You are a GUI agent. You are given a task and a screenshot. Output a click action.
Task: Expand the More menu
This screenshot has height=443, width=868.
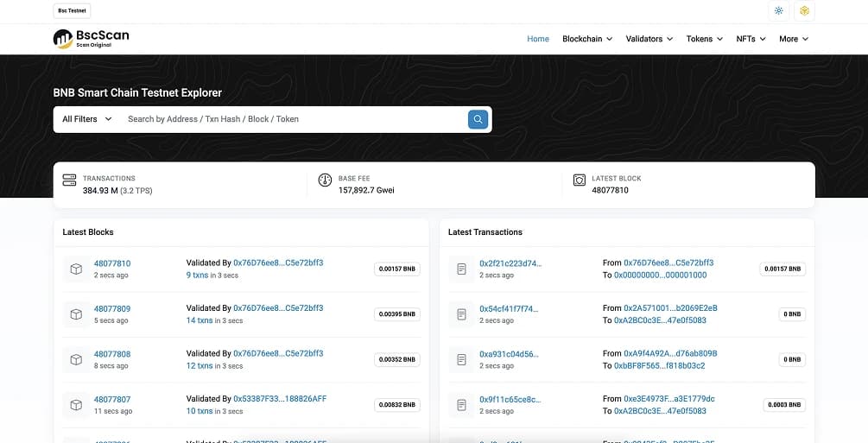coord(794,39)
